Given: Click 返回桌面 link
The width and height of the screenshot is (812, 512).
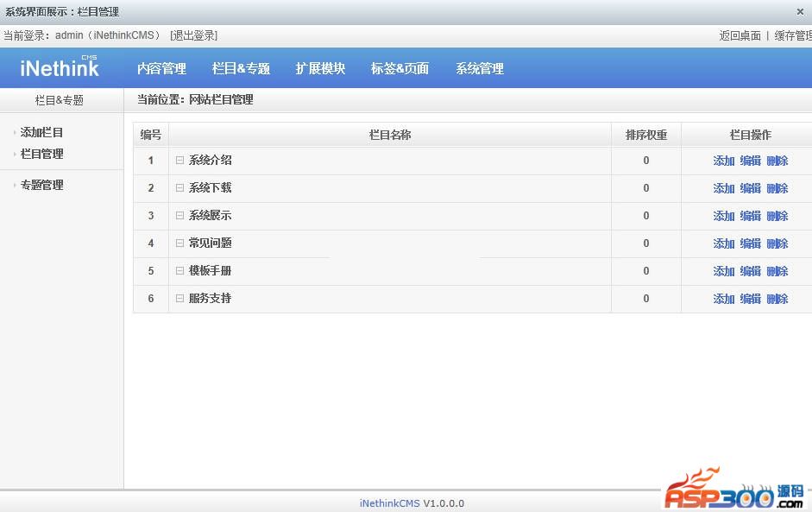Looking at the screenshot, I should (x=740, y=35).
